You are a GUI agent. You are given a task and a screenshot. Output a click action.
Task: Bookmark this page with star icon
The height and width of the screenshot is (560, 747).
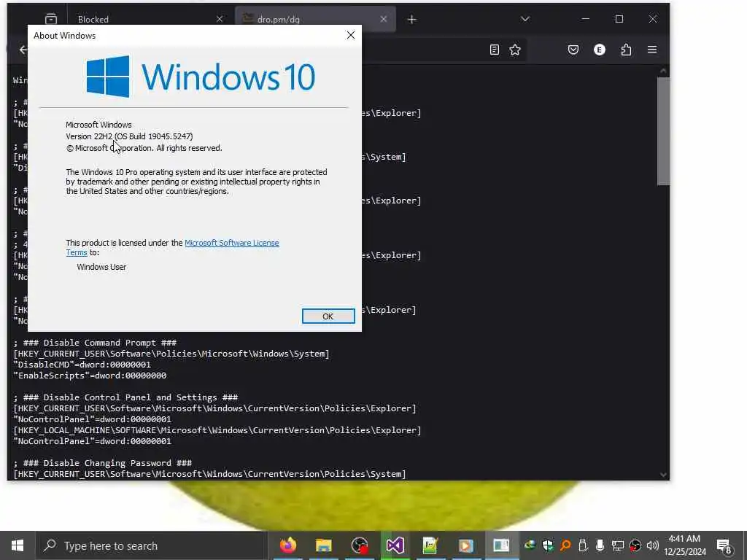pos(515,50)
